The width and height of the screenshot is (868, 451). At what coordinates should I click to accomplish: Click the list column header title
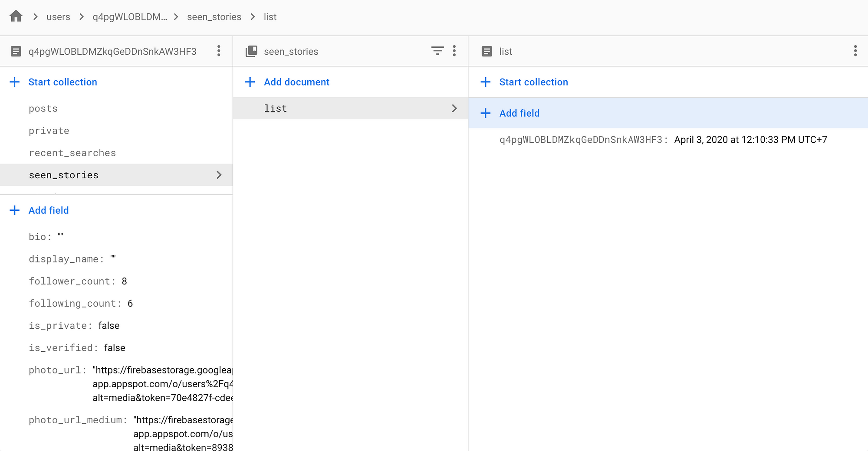pyautogui.click(x=506, y=51)
